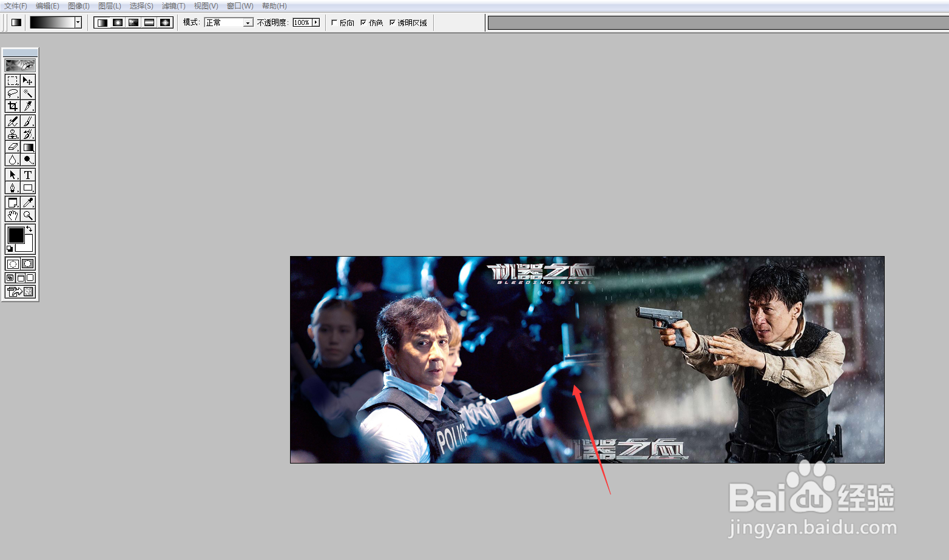Viewport: 949px width, 560px height.
Task: Switch to Full Screen Mode with menu bar
Action: coord(20,278)
